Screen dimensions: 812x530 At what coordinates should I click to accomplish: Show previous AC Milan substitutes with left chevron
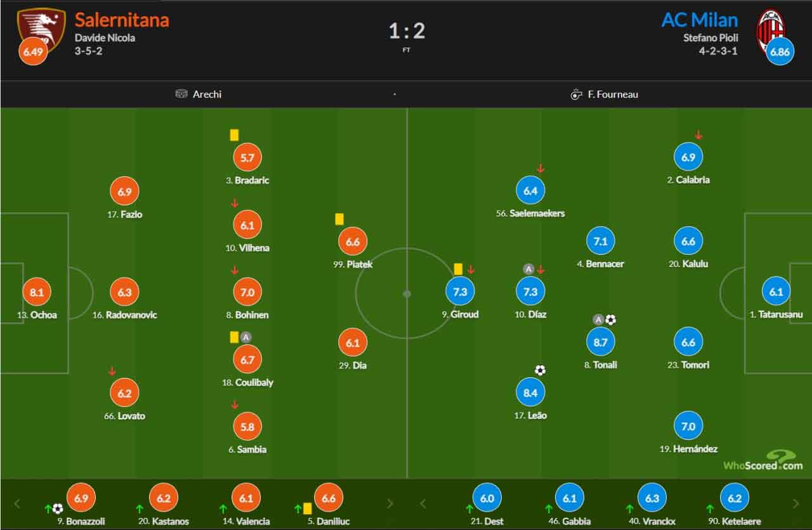423,504
